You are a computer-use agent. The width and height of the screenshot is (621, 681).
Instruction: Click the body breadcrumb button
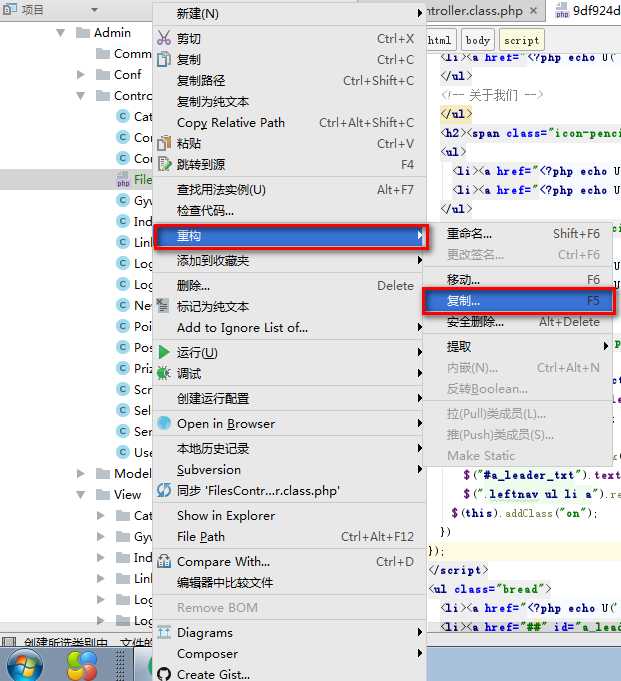click(478, 40)
